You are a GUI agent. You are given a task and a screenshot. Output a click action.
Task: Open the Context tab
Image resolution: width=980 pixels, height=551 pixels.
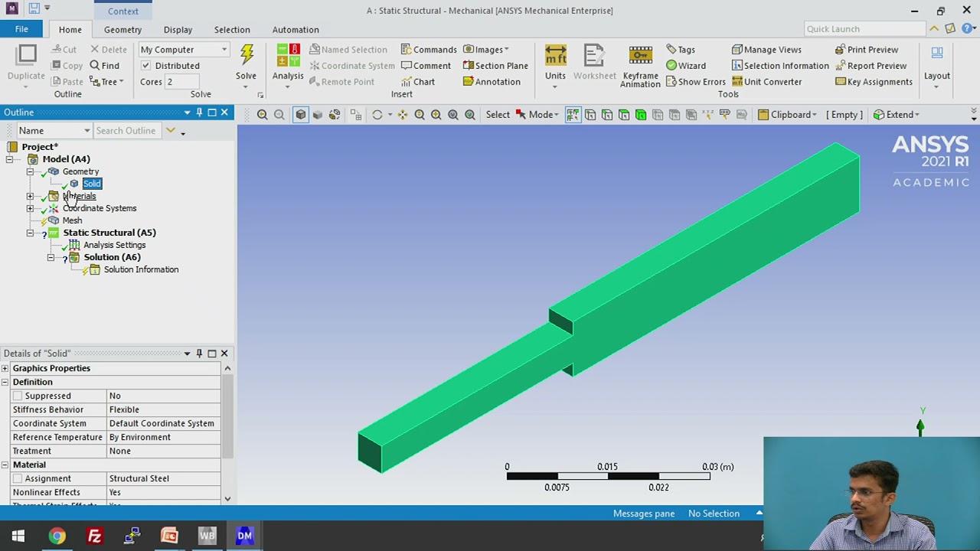tap(123, 11)
